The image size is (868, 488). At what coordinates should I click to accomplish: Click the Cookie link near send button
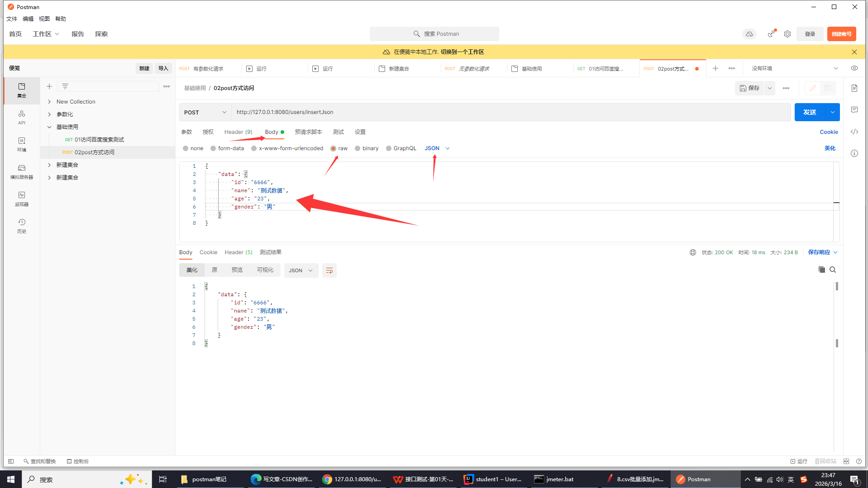[x=829, y=132]
